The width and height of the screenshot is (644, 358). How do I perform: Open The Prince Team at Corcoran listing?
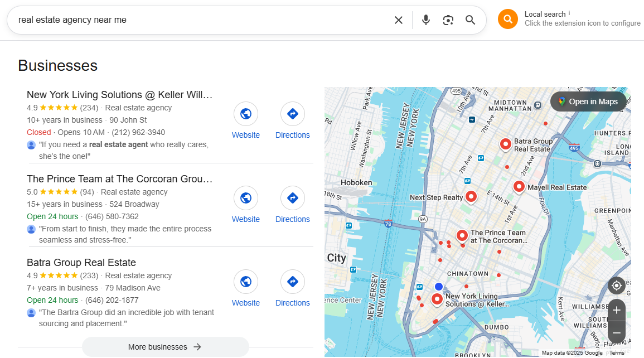point(120,179)
